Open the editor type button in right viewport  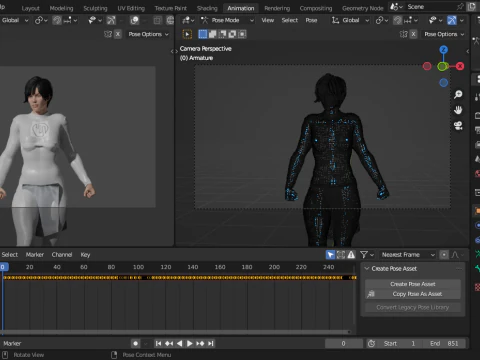pyautogui.click(x=188, y=20)
